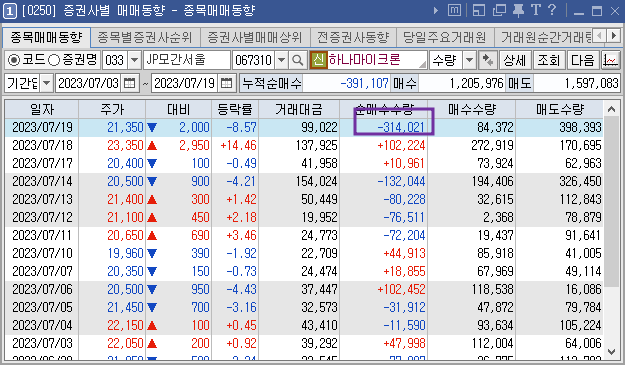Expand the stock code 067310 dropdown
This screenshot has height=365, width=625.
(x=281, y=60)
